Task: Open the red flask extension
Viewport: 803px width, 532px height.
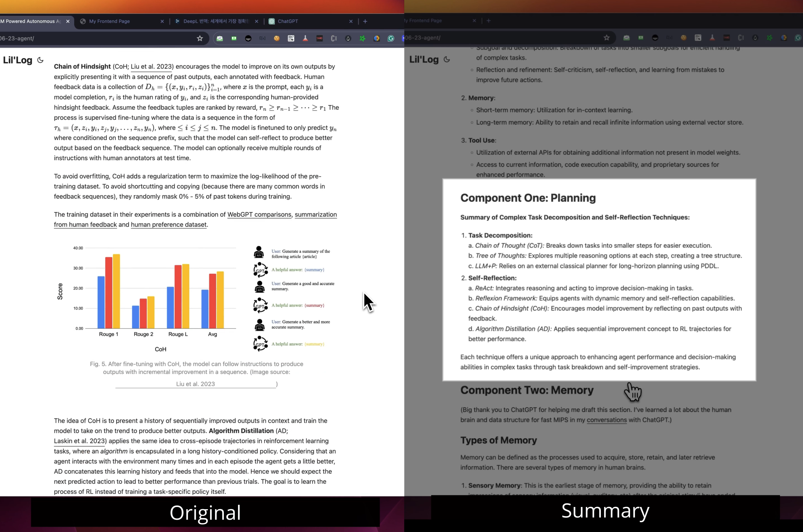Action: [x=305, y=38]
